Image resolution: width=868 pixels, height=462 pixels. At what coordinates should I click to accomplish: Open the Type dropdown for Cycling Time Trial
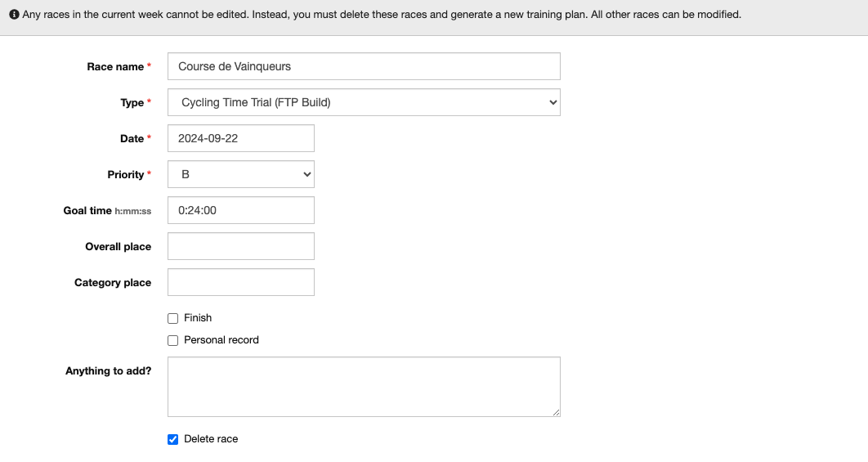click(364, 102)
